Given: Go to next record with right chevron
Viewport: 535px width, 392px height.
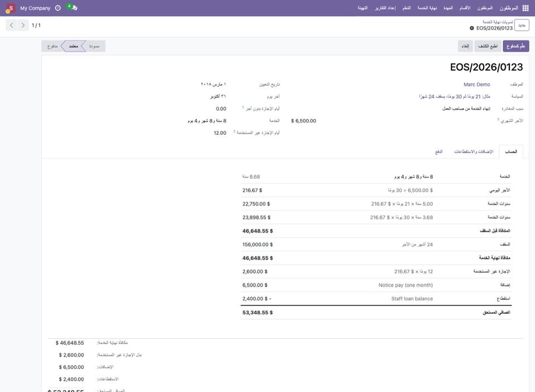Looking at the screenshot, I should pyautogui.click(x=23, y=25).
